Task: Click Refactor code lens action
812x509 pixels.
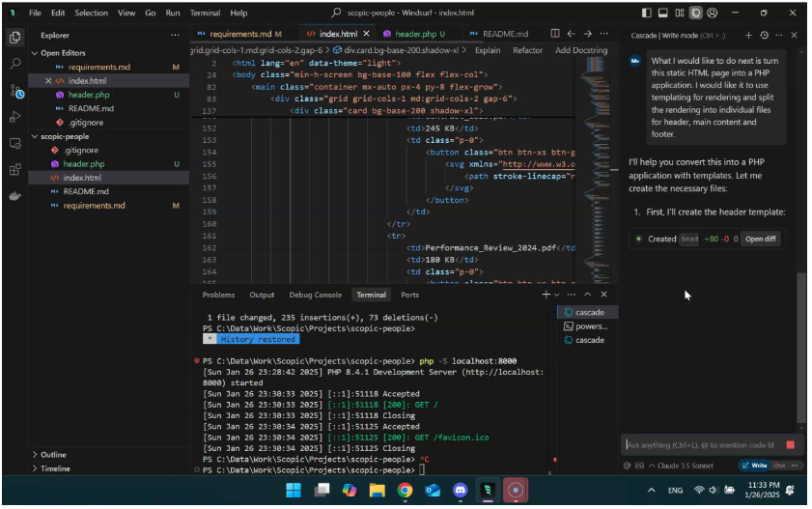Action: (528, 50)
